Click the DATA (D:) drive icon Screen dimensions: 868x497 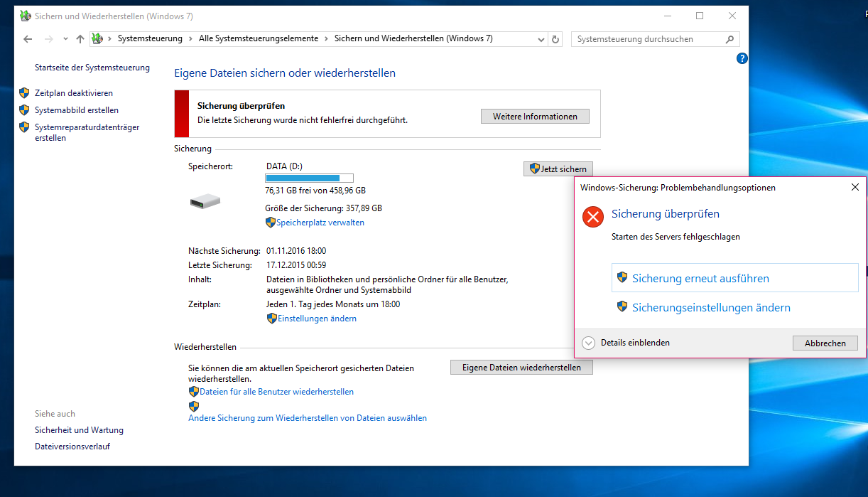click(x=205, y=202)
